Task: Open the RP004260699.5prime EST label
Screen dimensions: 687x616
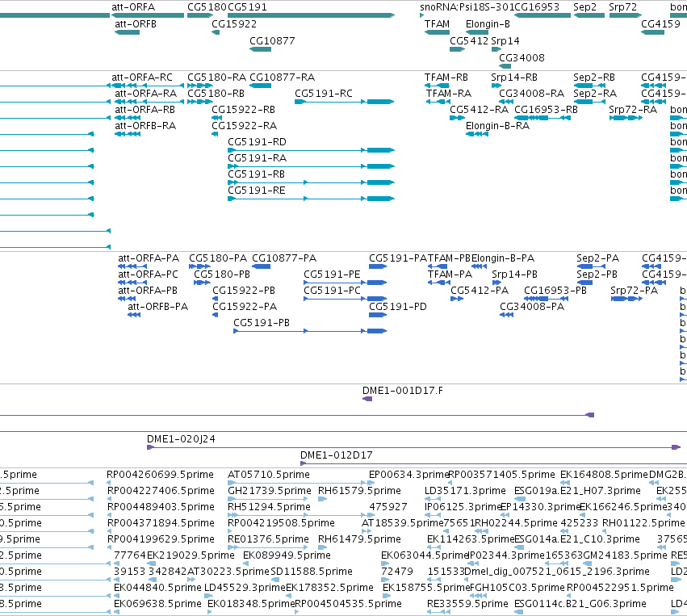Action: (161, 475)
